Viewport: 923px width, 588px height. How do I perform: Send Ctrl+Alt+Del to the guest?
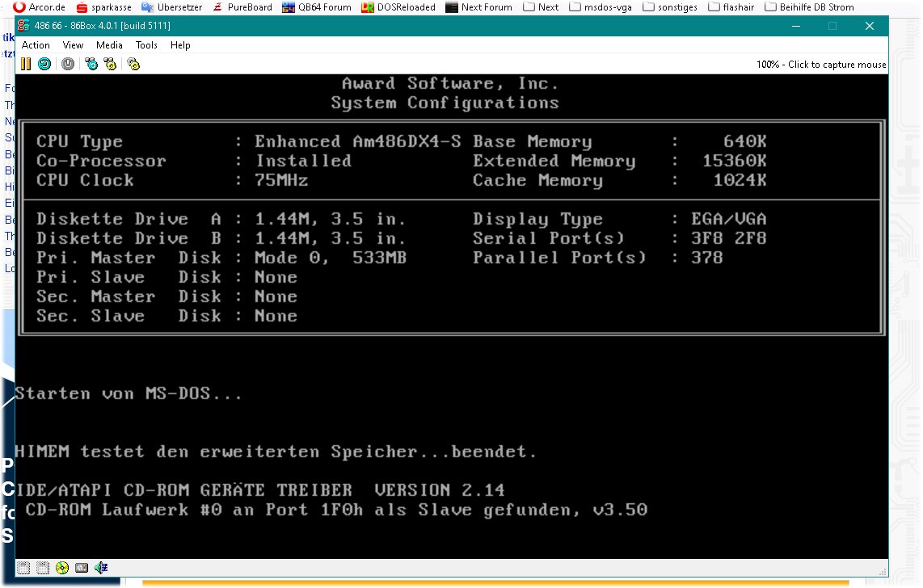[x=91, y=64]
